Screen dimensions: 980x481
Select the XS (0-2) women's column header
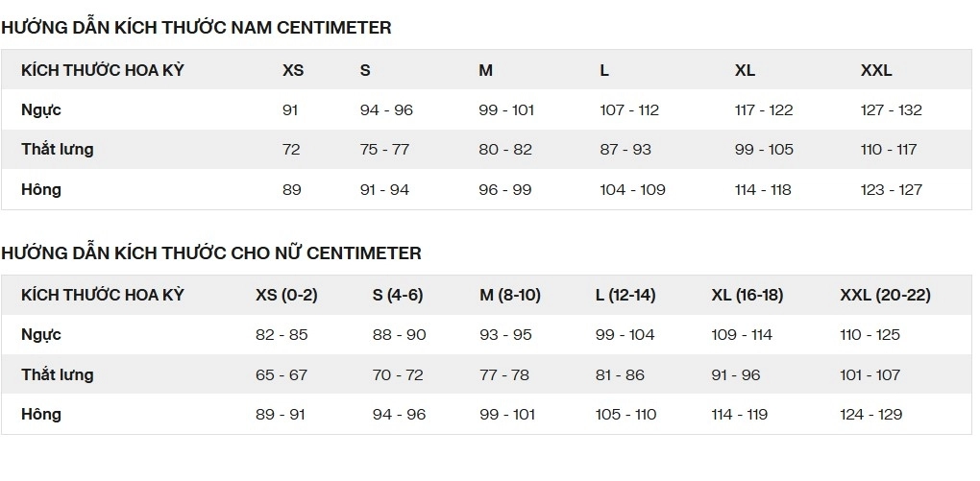tap(286, 295)
